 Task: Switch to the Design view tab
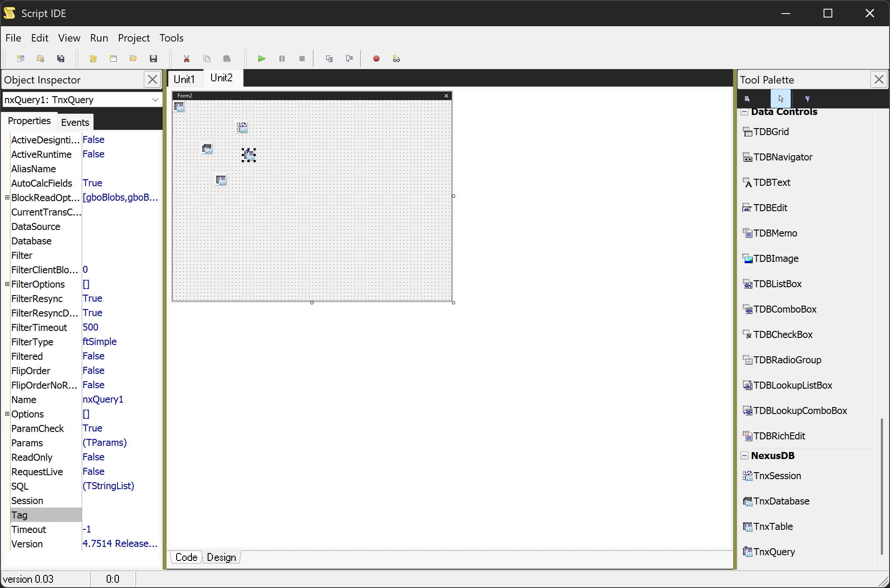222,557
